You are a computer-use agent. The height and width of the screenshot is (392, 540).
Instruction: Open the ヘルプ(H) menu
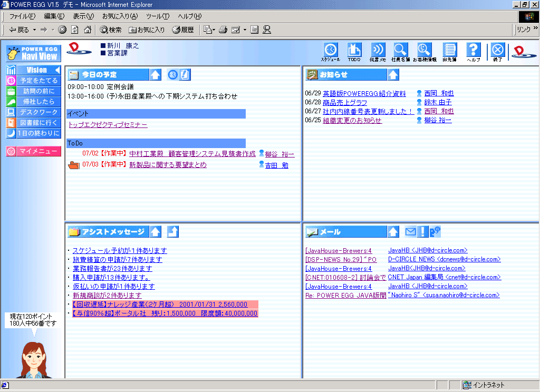coord(190,16)
